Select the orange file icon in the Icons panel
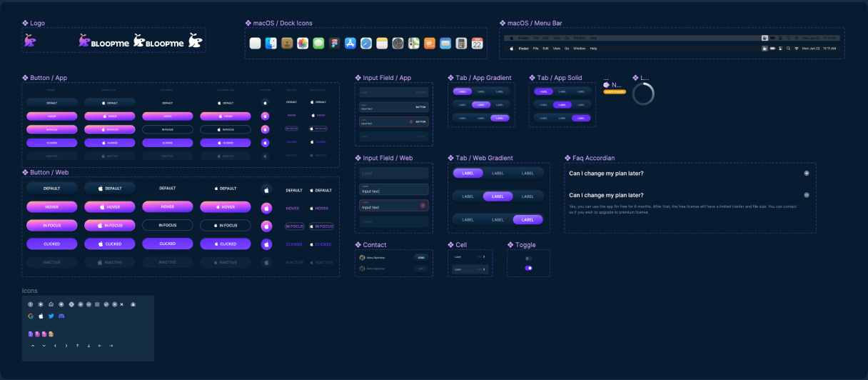The height and width of the screenshot is (380, 868). click(51, 334)
